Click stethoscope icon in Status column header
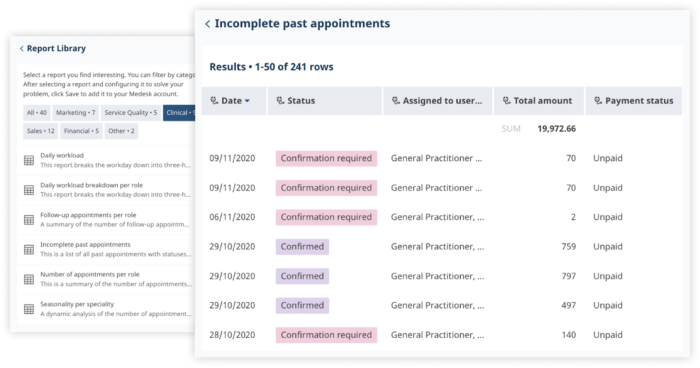Image resolution: width=700 pixels, height=368 pixels. tap(280, 101)
